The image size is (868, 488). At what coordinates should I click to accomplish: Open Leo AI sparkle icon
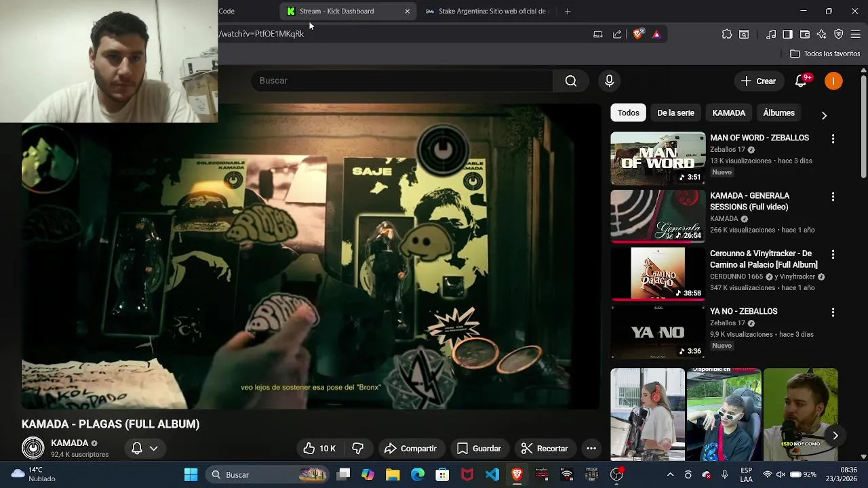(822, 34)
